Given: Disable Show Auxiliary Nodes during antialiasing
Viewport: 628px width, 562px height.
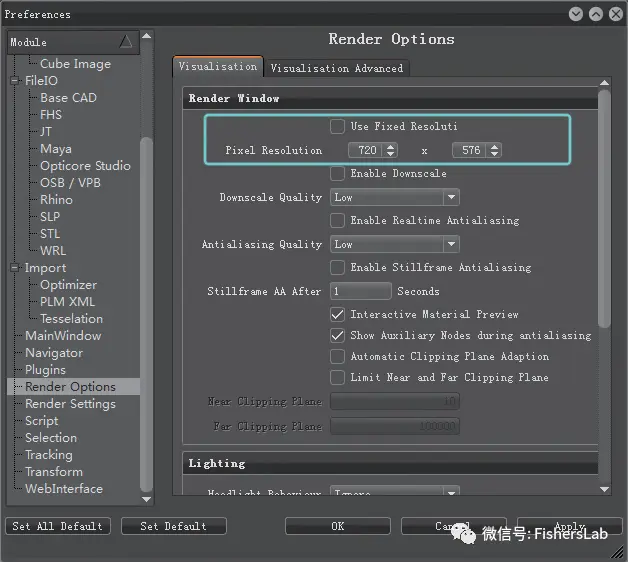Looking at the screenshot, I should click(337, 335).
